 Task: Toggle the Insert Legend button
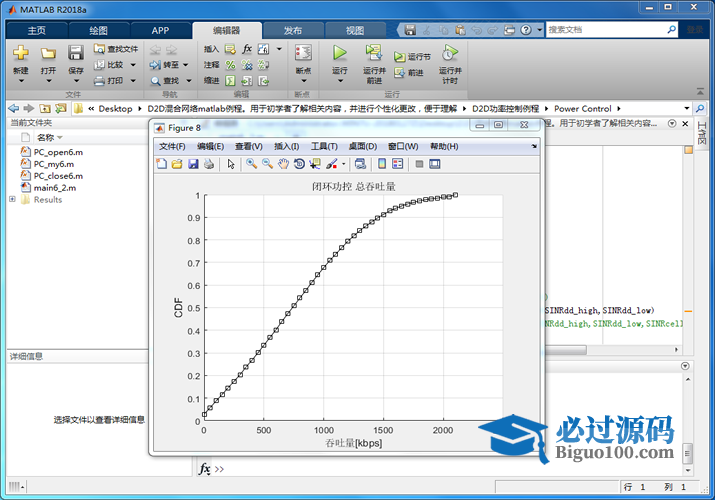pyautogui.click(x=397, y=164)
